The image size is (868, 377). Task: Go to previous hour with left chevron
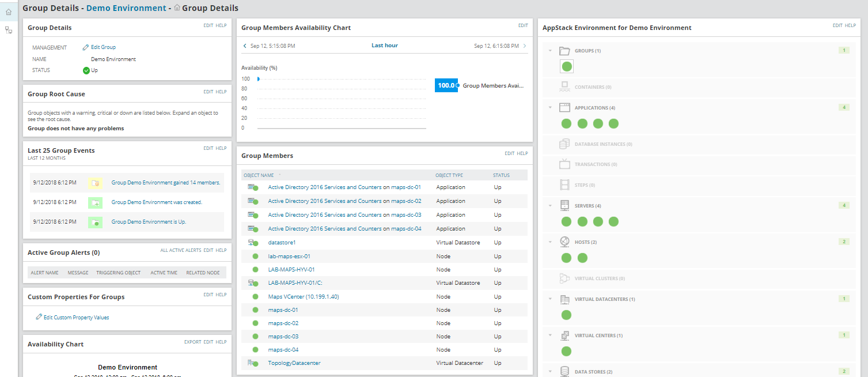click(x=245, y=46)
